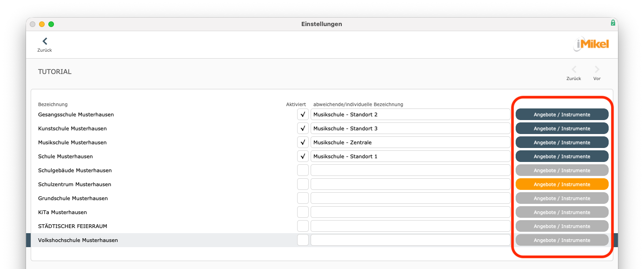Uncheck Aktiviert for Gesangsschule Musterhausen

click(303, 114)
